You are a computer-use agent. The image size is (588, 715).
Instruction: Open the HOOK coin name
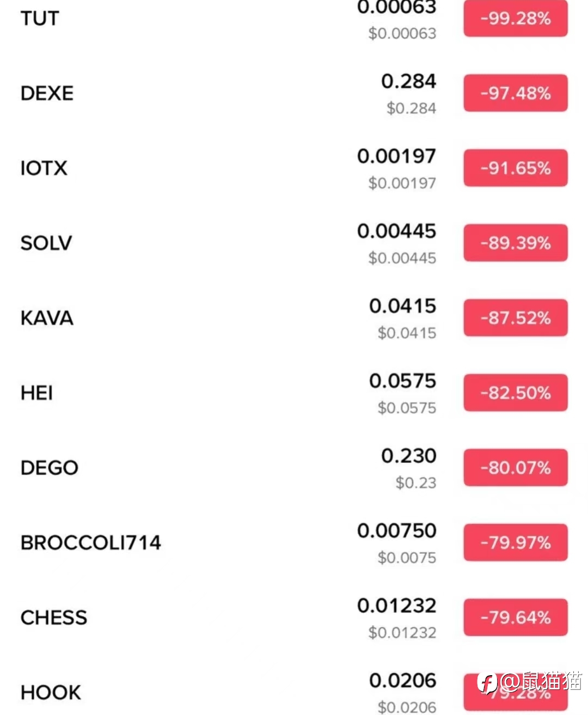(51, 693)
